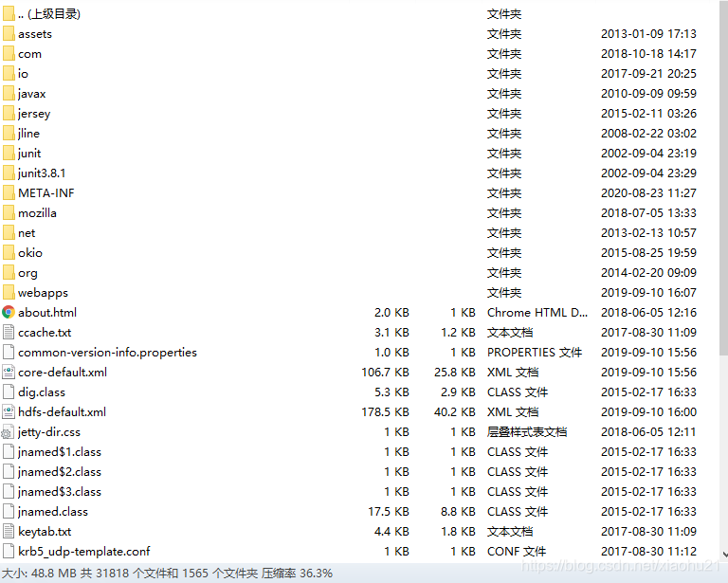The height and width of the screenshot is (583, 728).
Task: Click the "CONF 文件" type cell
Action: [x=517, y=552]
